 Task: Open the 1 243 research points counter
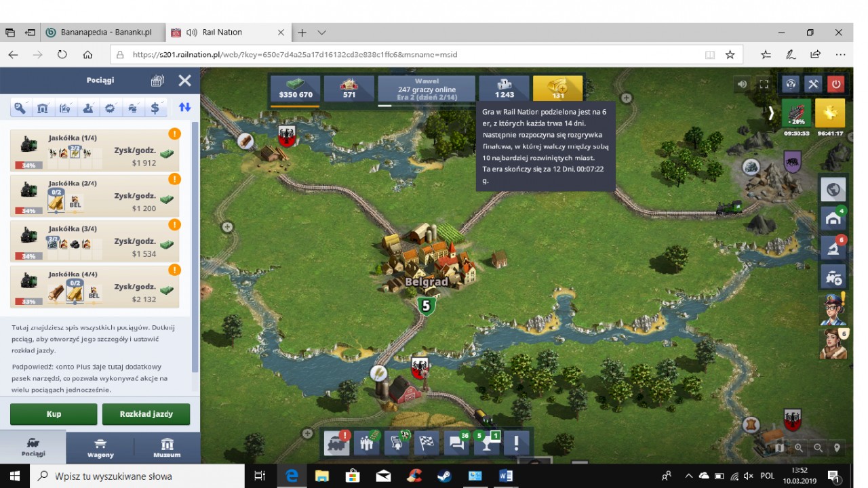(504, 89)
